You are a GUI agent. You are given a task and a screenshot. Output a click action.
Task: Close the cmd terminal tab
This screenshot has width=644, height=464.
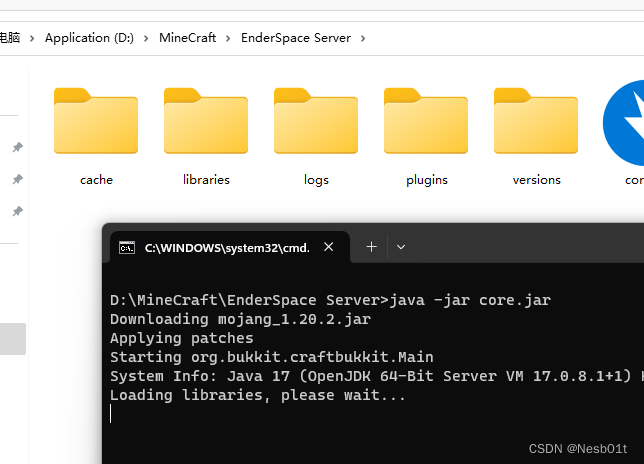click(x=328, y=246)
